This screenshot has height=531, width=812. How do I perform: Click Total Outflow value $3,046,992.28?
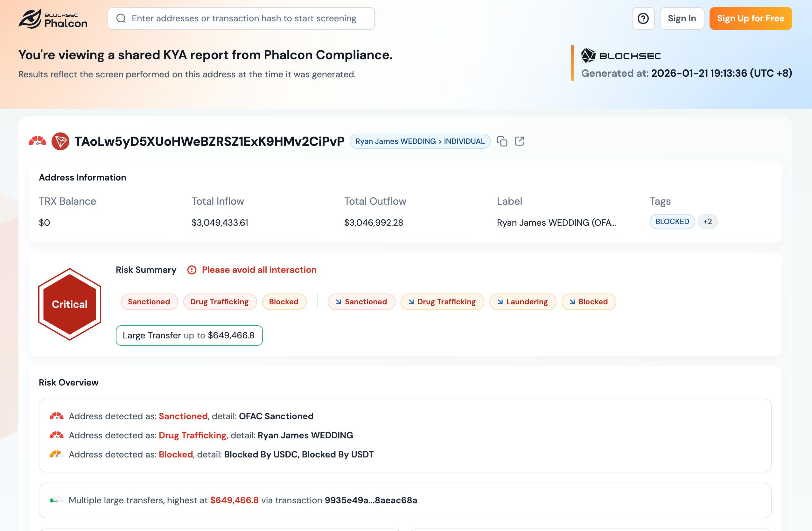point(374,223)
